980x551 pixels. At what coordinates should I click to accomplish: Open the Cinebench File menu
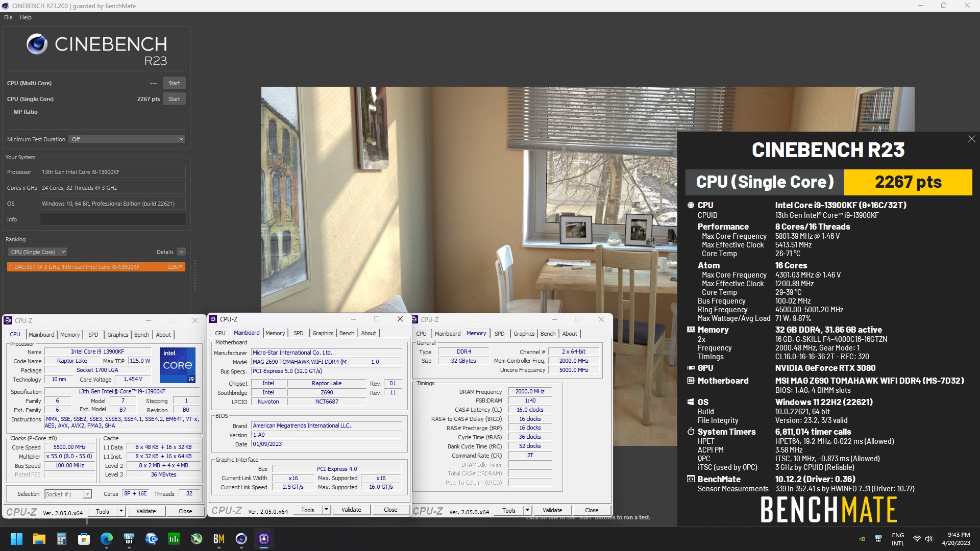tap(8, 17)
